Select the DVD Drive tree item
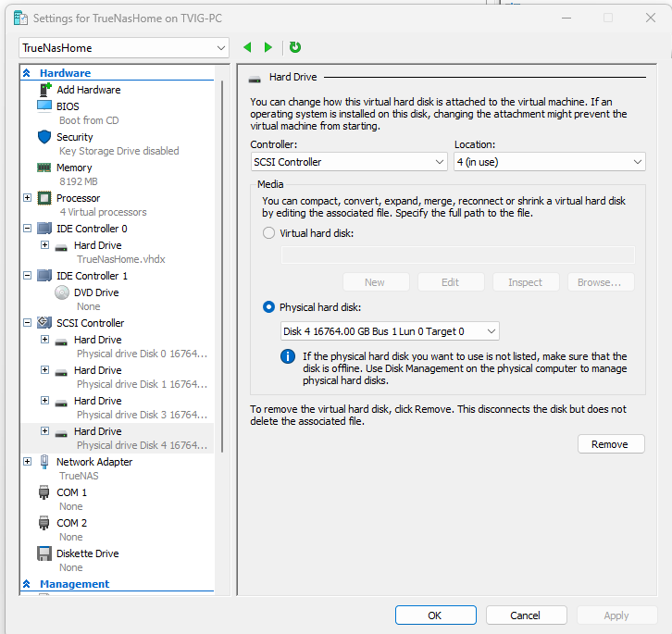672x634 pixels. (96, 292)
